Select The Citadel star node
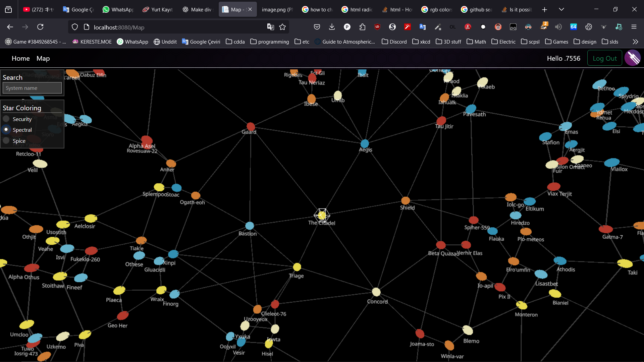644x362 pixels. 322,216
